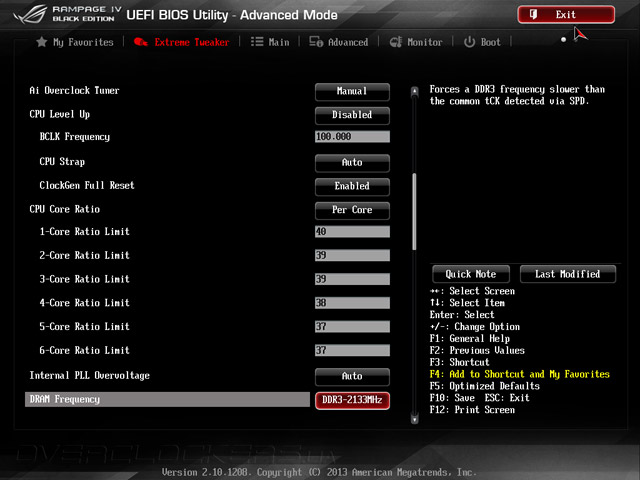Open the My Favorites tab
This screenshot has height=480, width=640.
click(x=75, y=42)
